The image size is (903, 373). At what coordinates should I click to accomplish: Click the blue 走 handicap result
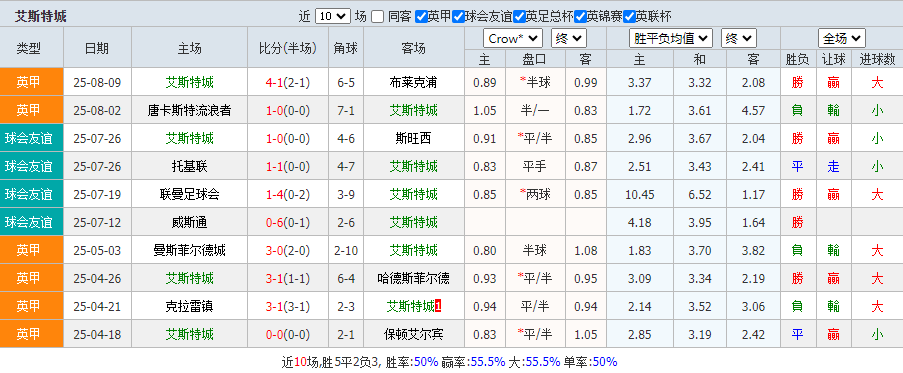tap(833, 166)
